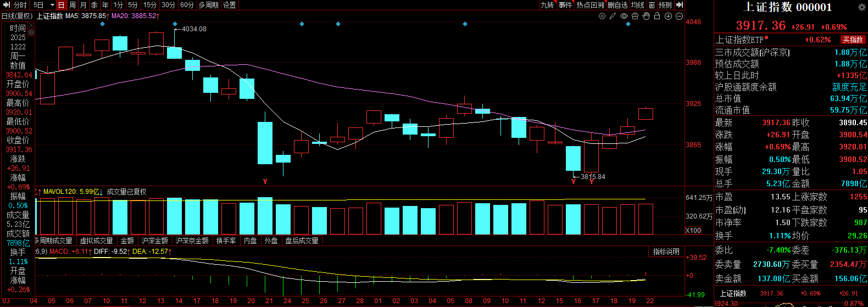This screenshot has height=307, width=868.
Task: Collapse left panel with top-left arrow icon
Action: click(7, 5)
